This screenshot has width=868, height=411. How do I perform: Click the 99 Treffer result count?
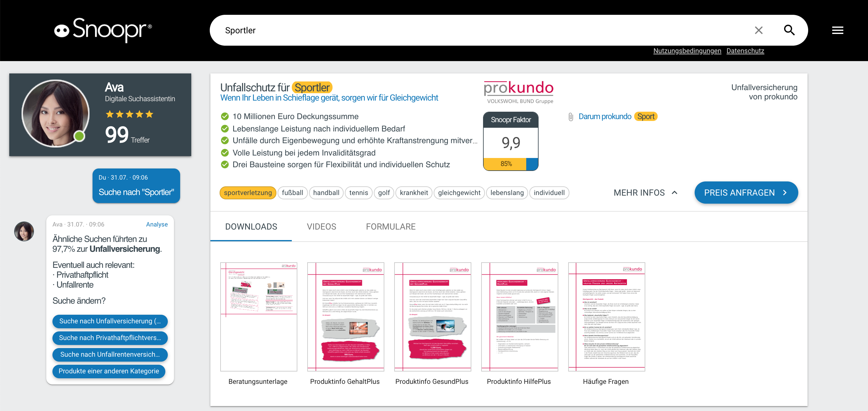tap(127, 135)
